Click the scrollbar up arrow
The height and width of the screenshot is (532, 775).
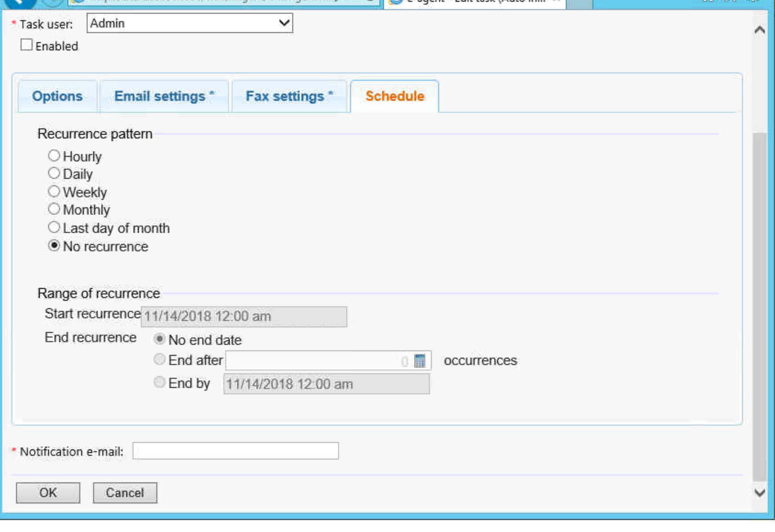pos(759,30)
